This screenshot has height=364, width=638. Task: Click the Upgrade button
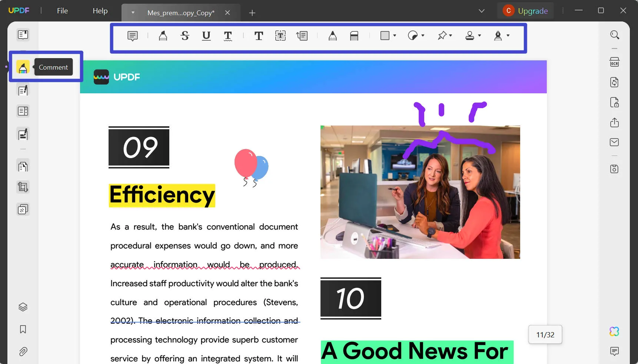click(525, 11)
